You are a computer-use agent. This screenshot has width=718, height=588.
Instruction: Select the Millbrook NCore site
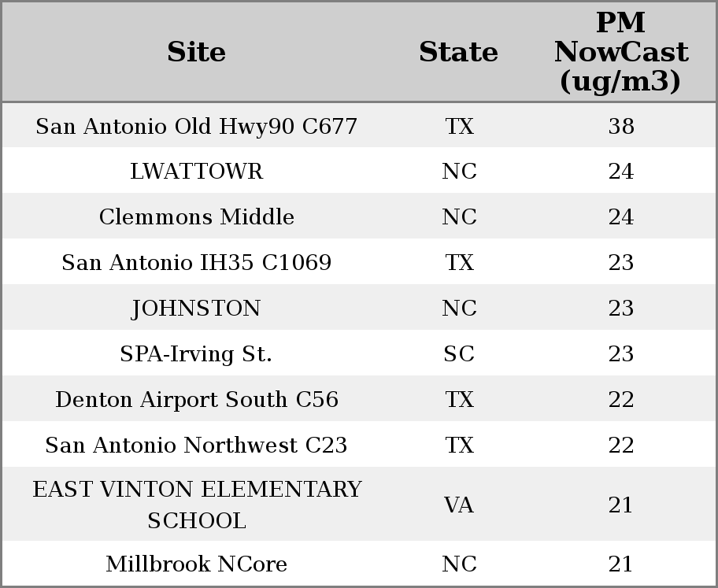196,564
